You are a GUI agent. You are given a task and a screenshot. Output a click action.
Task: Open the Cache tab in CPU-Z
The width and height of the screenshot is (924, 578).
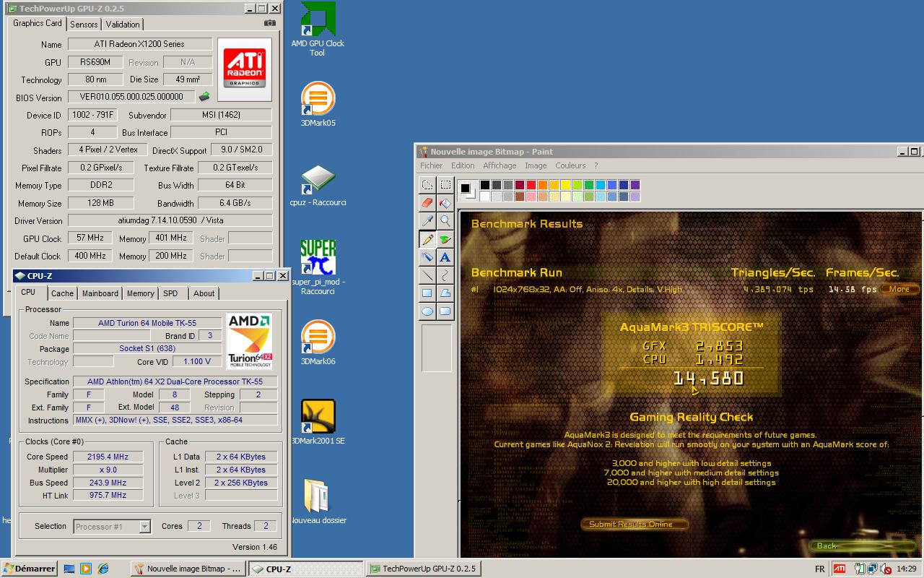[62, 293]
